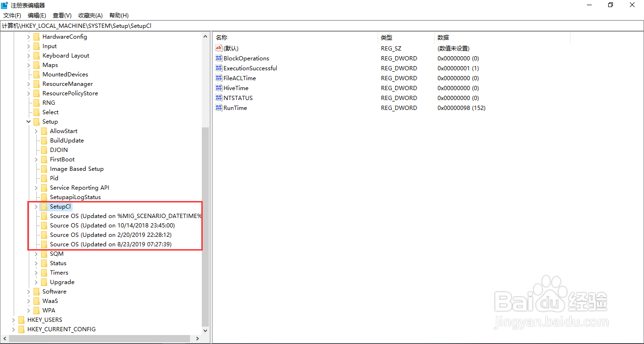Click the folder icon of the BuildUpdate key

coord(43,140)
